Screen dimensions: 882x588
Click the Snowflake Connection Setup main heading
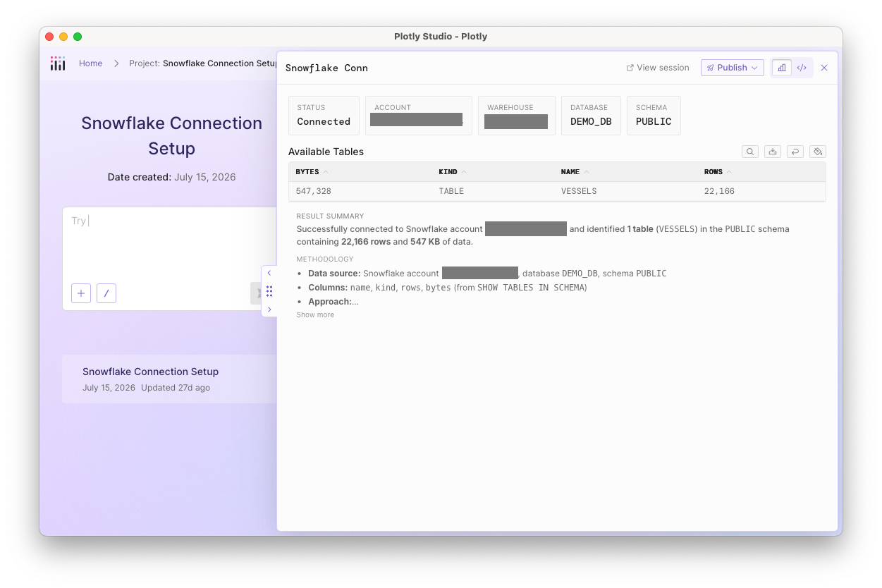click(x=172, y=135)
